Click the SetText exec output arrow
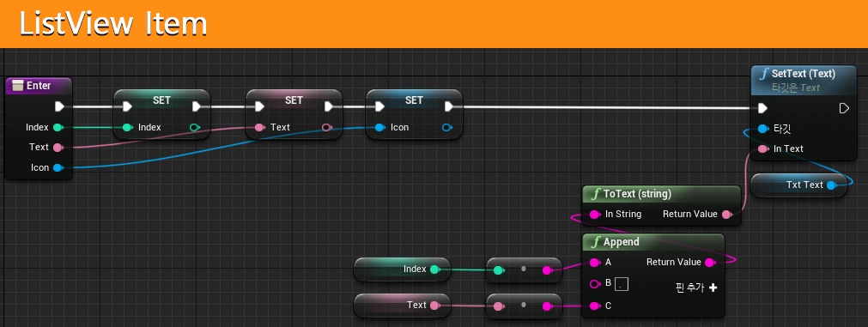 coord(844,108)
